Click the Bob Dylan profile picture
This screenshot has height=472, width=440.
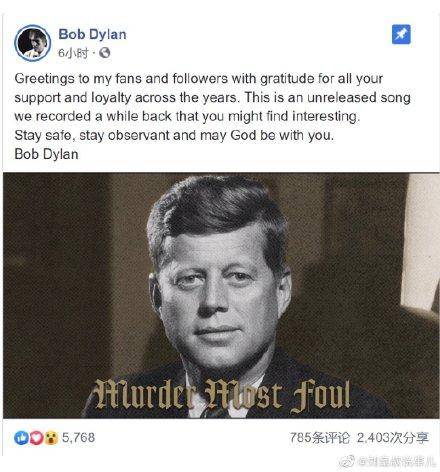point(33,43)
